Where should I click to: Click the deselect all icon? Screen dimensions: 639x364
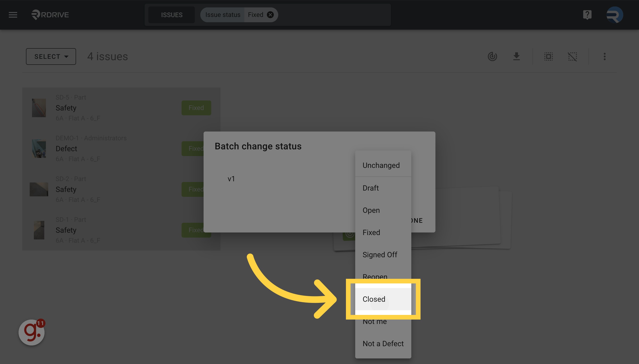point(572,56)
